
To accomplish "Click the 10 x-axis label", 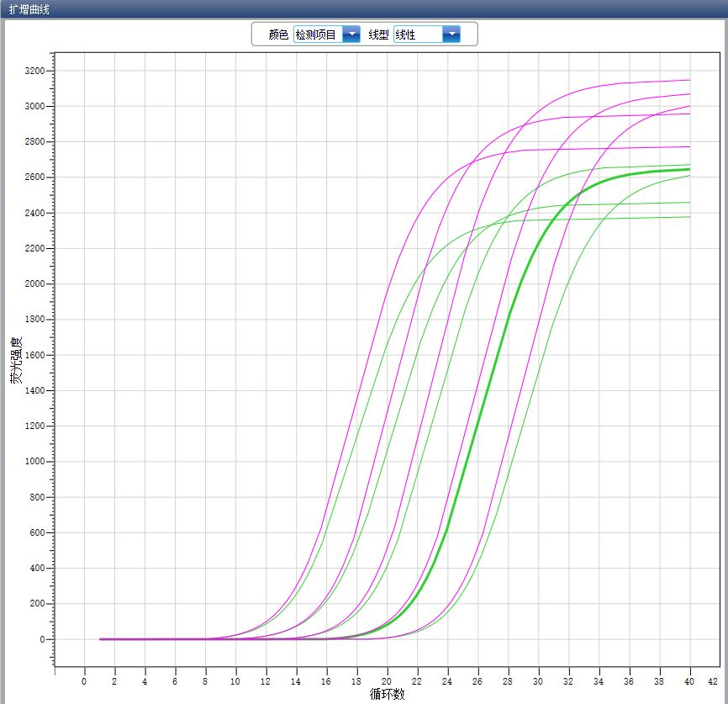I will click(235, 681).
